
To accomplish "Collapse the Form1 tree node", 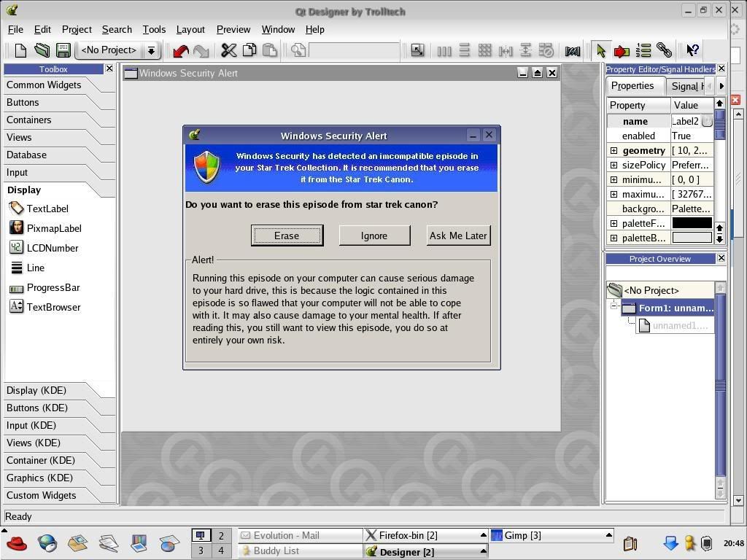I will (x=614, y=306).
